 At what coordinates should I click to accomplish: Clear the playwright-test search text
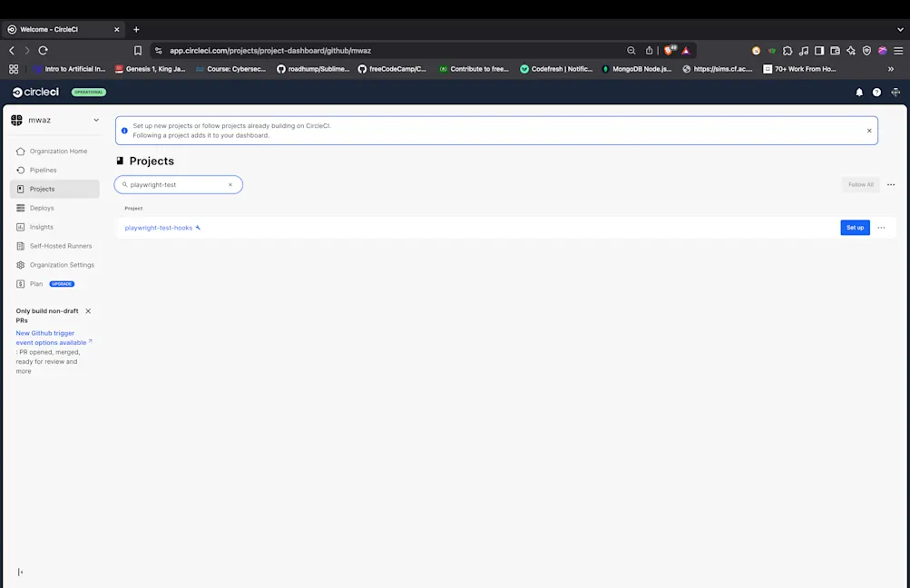(x=230, y=184)
